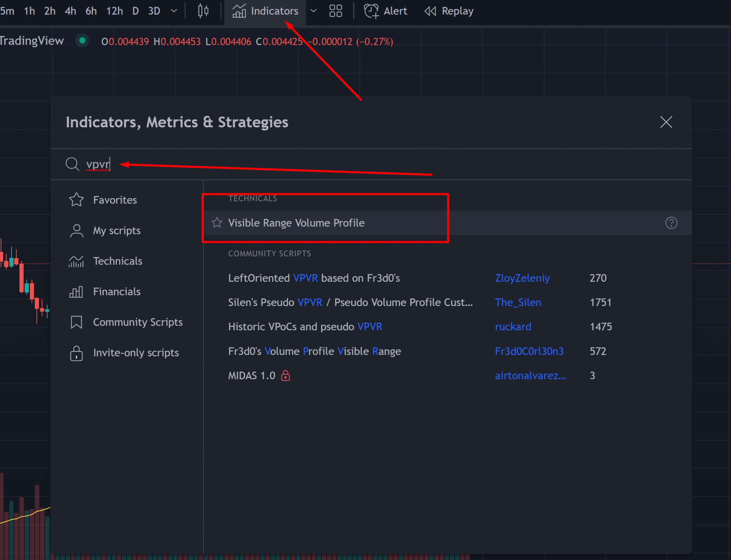Open author ruckard profile link
This screenshot has height=560, width=731.
click(513, 326)
